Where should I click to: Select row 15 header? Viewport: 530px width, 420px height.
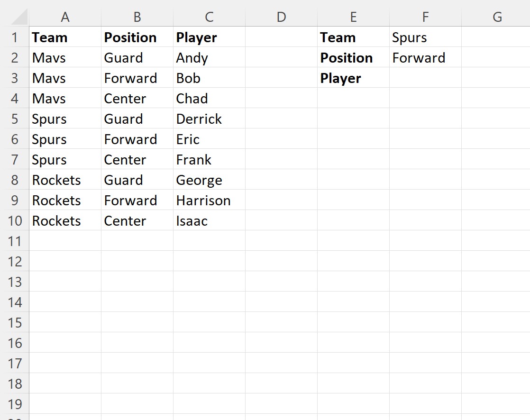(15, 323)
